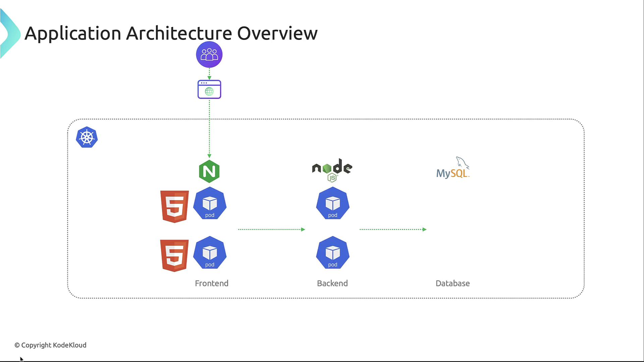The height and width of the screenshot is (362, 644).
Task: Click arrow from backend to database
Action: coord(393,230)
